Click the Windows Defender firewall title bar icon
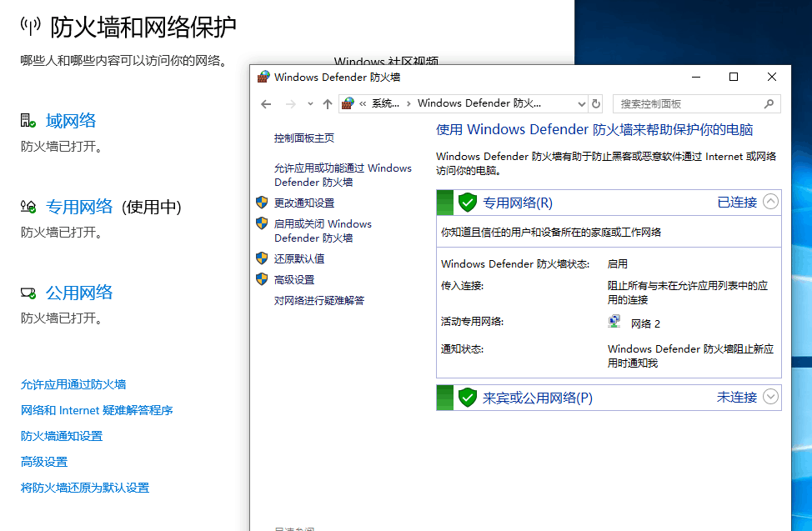The image size is (812, 531). (x=263, y=78)
